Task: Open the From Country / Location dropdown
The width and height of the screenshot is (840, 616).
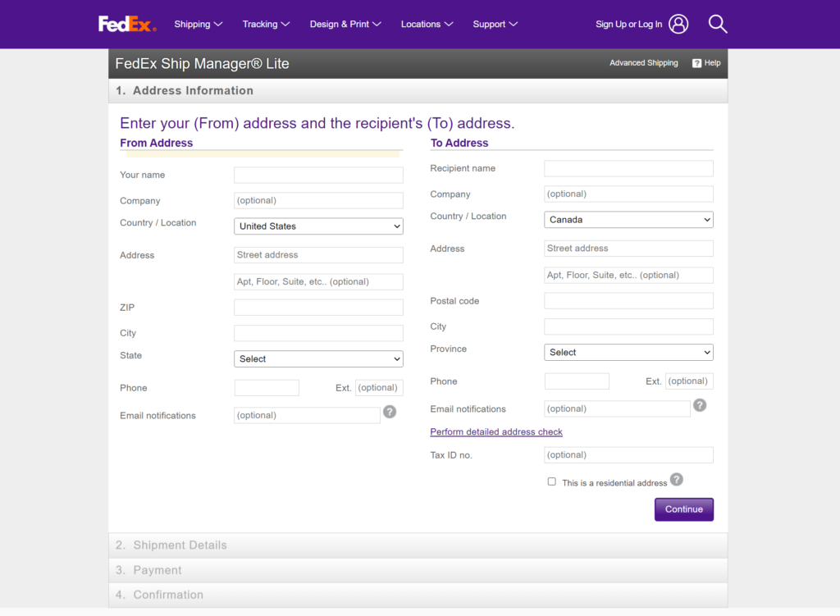Action: [x=318, y=226]
